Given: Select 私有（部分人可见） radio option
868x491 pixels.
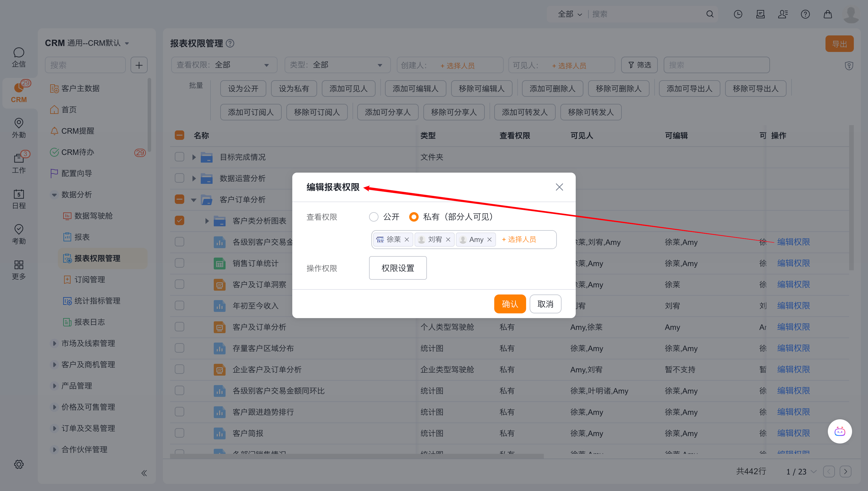Looking at the screenshot, I should pyautogui.click(x=414, y=217).
